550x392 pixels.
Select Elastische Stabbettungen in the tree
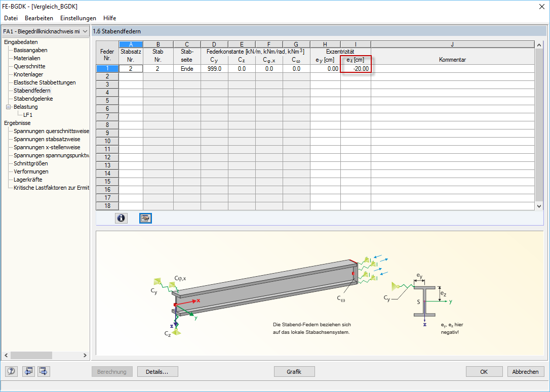[x=45, y=82]
